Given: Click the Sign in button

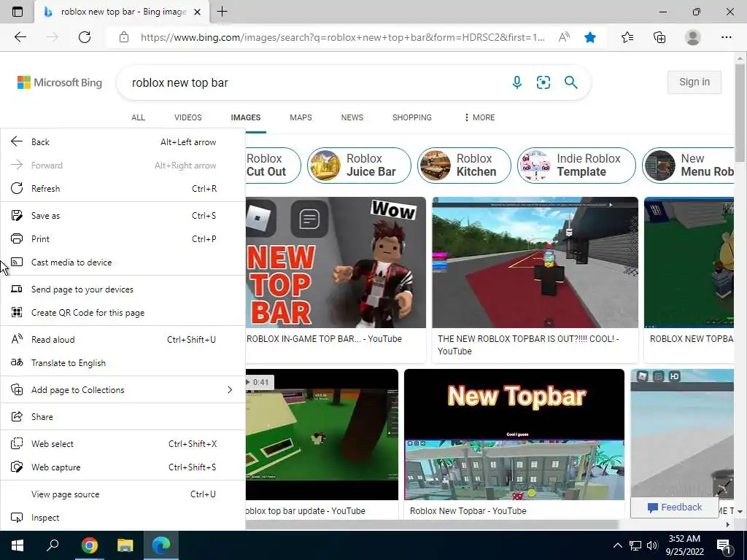Looking at the screenshot, I should pyautogui.click(x=694, y=82).
